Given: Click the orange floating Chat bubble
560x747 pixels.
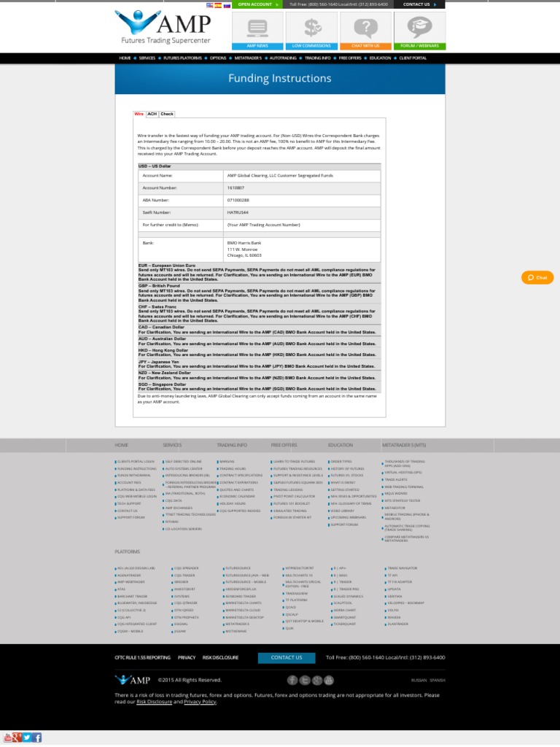Looking at the screenshot, I should click(x=537, y=277).
